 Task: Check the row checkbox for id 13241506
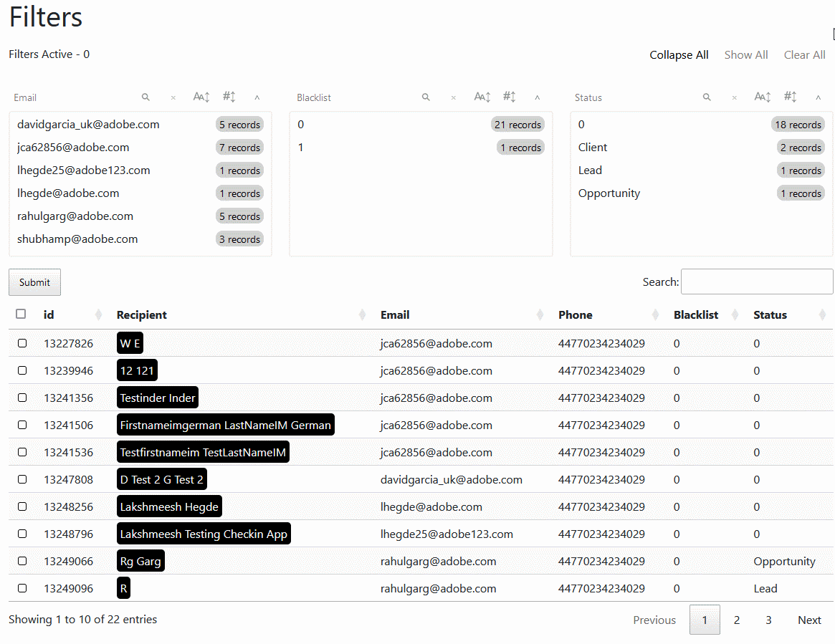point(22,425)
